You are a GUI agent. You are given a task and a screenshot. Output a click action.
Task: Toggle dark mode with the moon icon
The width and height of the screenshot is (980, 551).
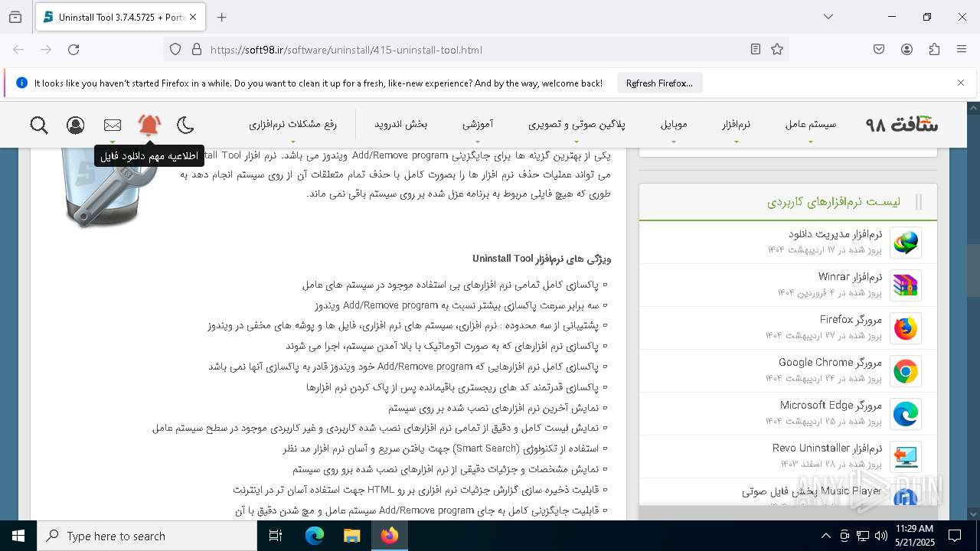[185, 125]
